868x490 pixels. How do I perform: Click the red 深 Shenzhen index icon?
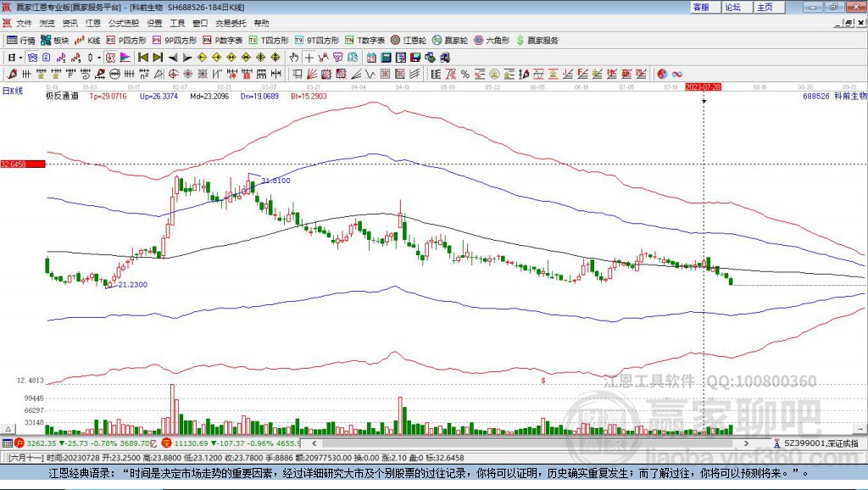click(x=169, y=443)
